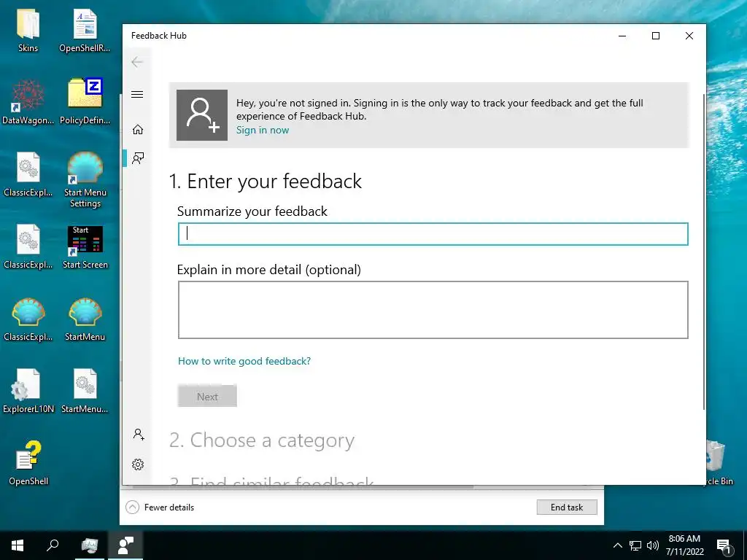Open the hamburger navigation menu
Image resolution: width=747 pixels, height=560 pixels.
[x=137, y=94]
